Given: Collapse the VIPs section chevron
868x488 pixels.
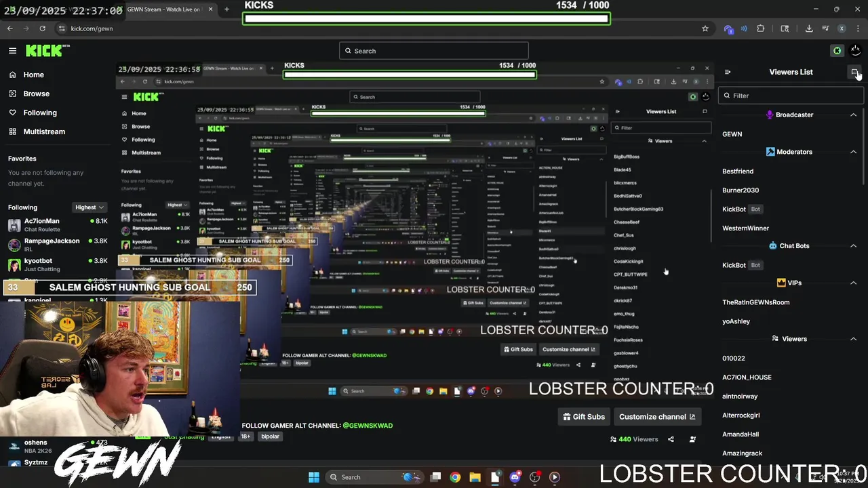Looking at the screenshot, I should tap(853, 283).
